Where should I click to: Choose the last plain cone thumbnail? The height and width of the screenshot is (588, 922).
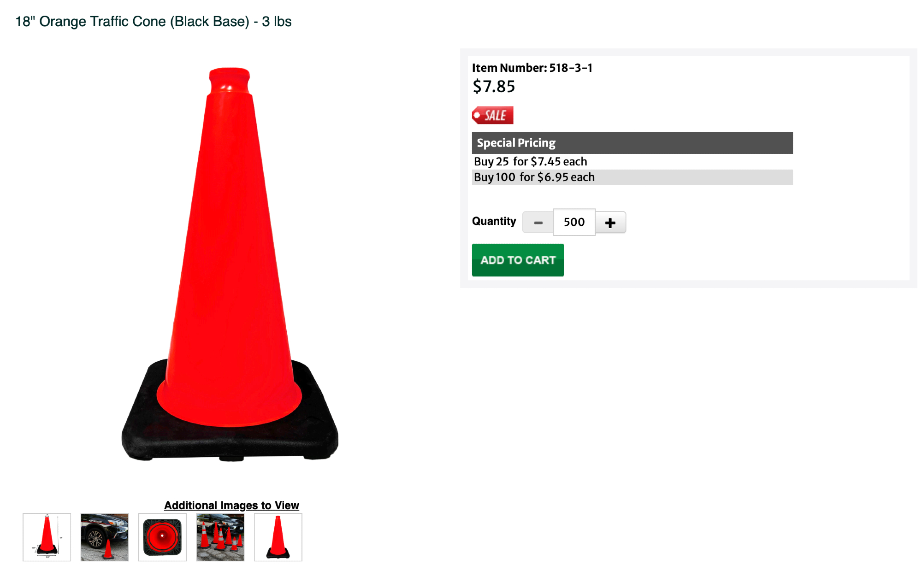point(278,537)
